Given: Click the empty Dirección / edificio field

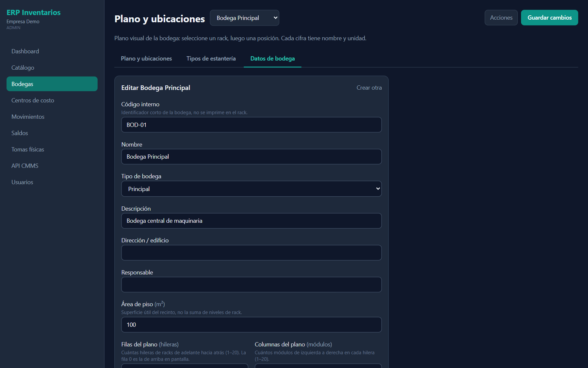Looking at the screenshot, I should (x=251, y=253).
